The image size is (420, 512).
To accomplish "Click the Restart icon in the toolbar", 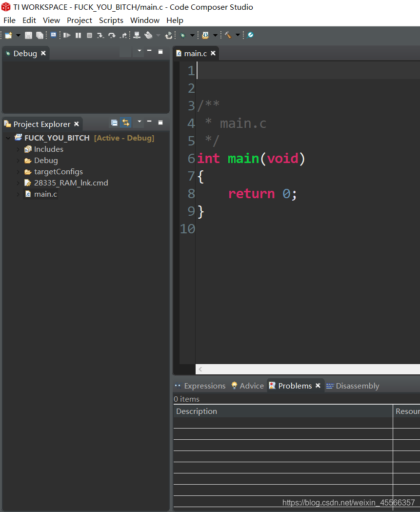I will [168, 35].
